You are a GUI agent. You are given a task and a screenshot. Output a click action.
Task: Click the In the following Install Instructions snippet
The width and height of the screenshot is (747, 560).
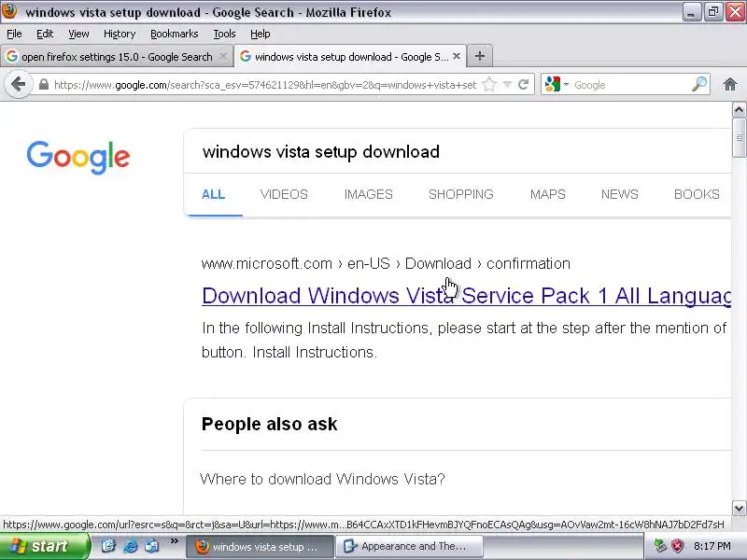464,340
